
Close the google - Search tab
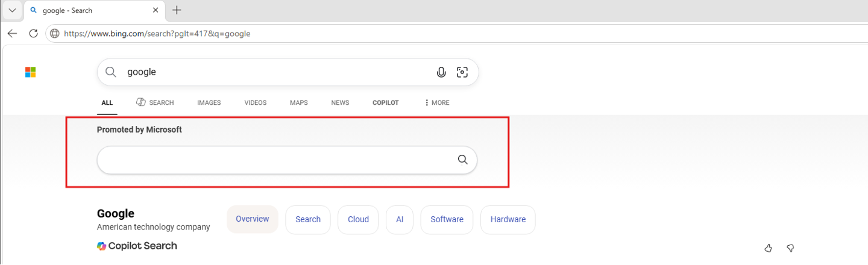pos(156,10)
